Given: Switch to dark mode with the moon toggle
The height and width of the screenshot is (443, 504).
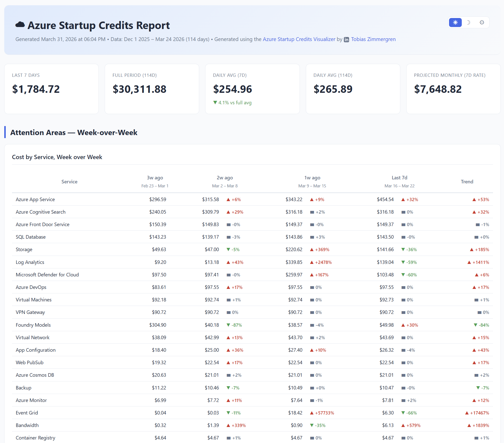Looking at the screenshot, I should [469, 22].
